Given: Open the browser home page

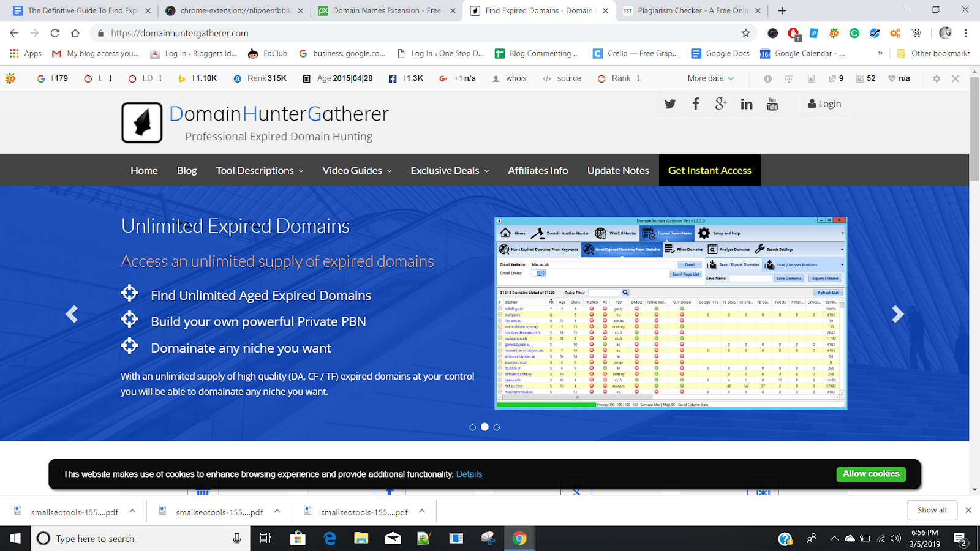Looking at the screenshot, I should pos(75,33).
